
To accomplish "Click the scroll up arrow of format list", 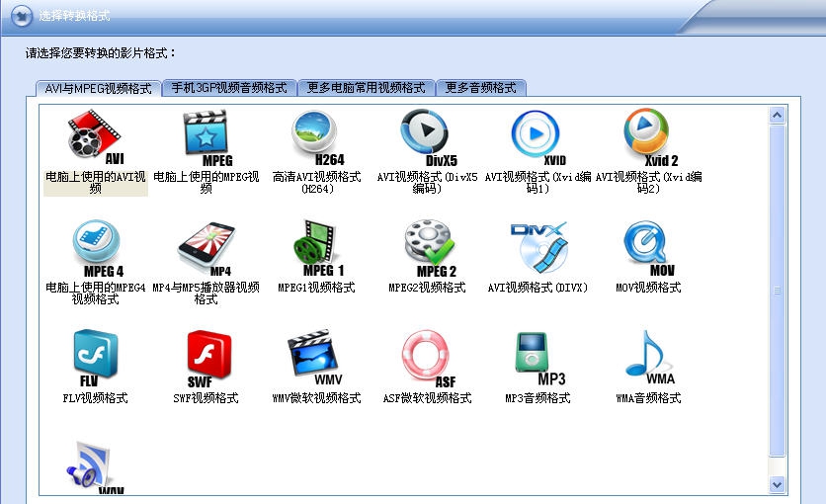I will coord(777,115).
